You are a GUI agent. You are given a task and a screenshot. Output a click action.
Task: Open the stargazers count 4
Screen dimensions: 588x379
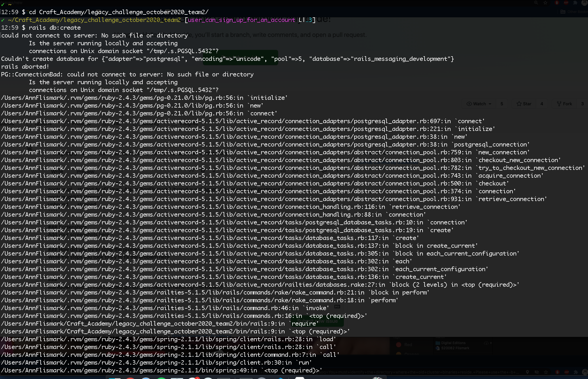click(542, 104)
